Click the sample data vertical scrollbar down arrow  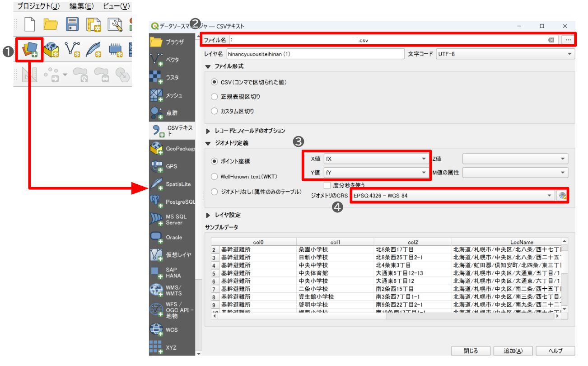564,310
